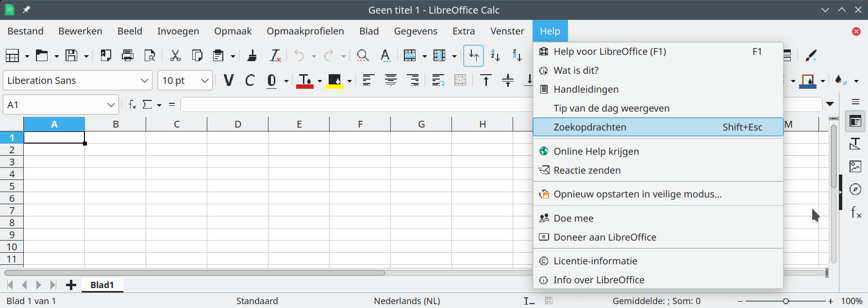Select column header C
The width and height of the screenshot is (868, 308).
pos(177,124)
